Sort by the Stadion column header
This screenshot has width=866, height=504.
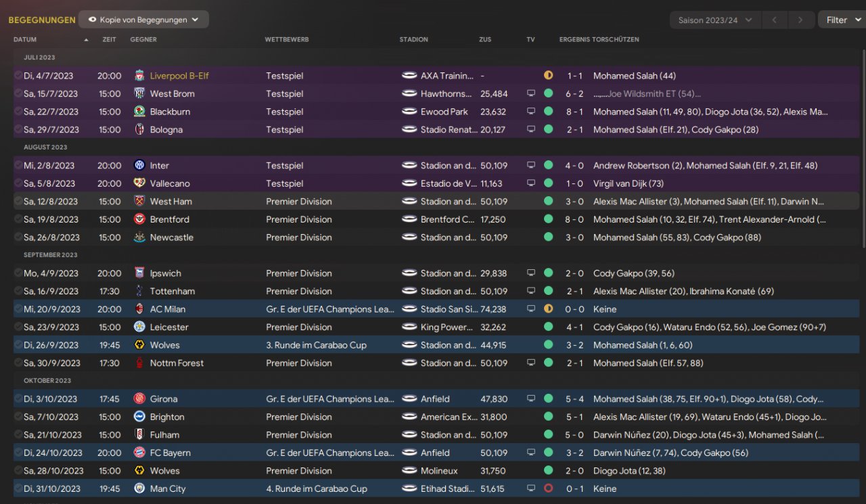[x=413, y=39]
